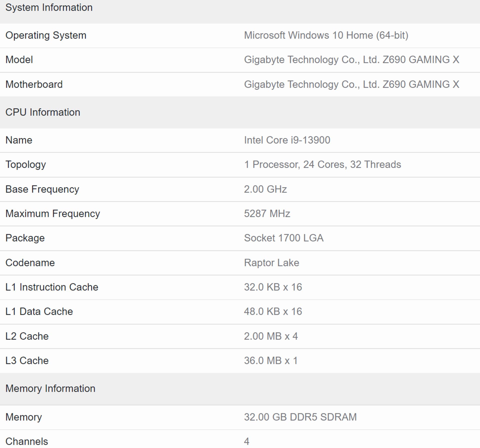Click the Base Frequency row label
Image resolution: width=480 pixels, height=448 pixels.
coord(42,189)
